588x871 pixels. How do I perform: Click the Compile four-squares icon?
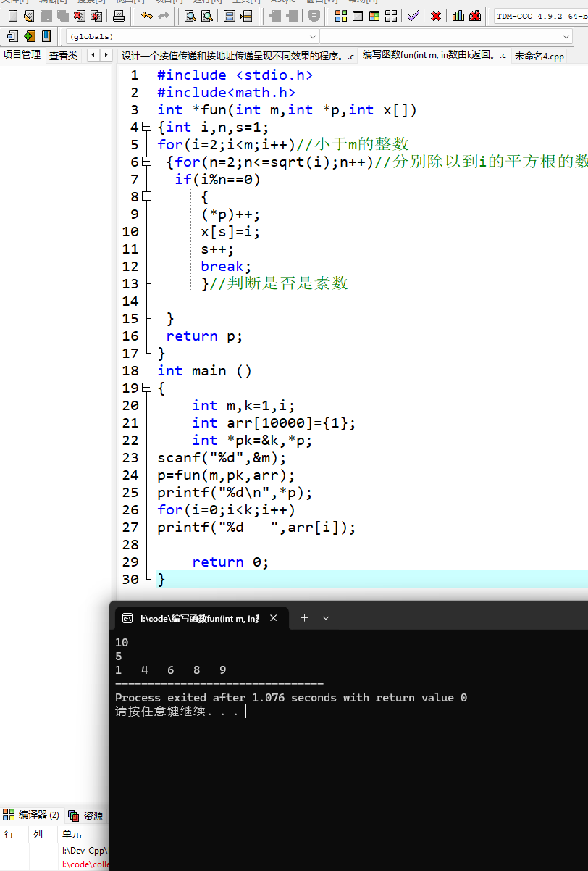click(x=341, y=16)
